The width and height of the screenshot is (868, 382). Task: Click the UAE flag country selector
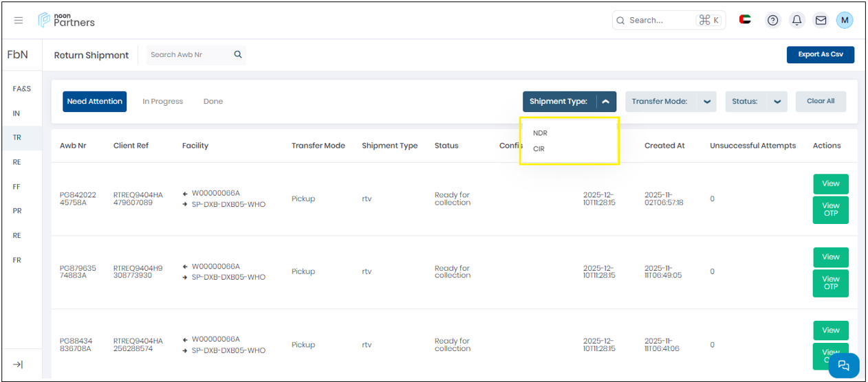coord(745,20)
